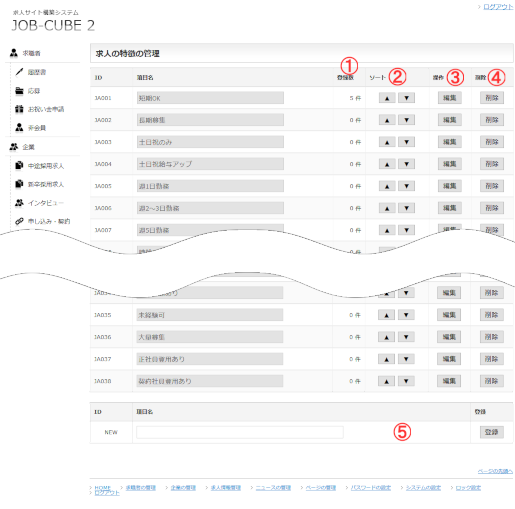Open システムの設定 in the footer navigation
Viewport: 515px width, 509px height.
(423, 488)
